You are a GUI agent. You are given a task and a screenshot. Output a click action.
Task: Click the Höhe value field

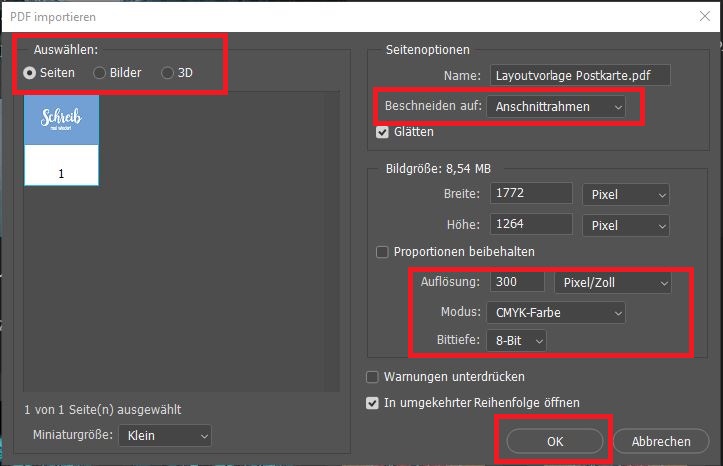coord(534,225)
